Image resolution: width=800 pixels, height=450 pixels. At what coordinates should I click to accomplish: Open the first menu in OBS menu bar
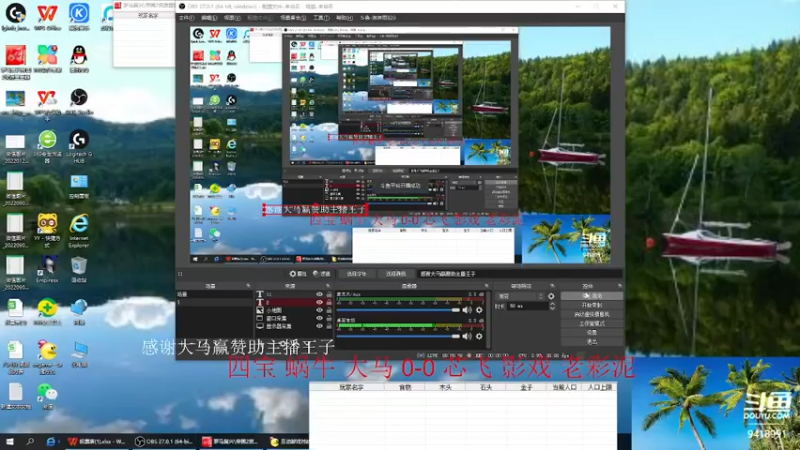point(186,18)
